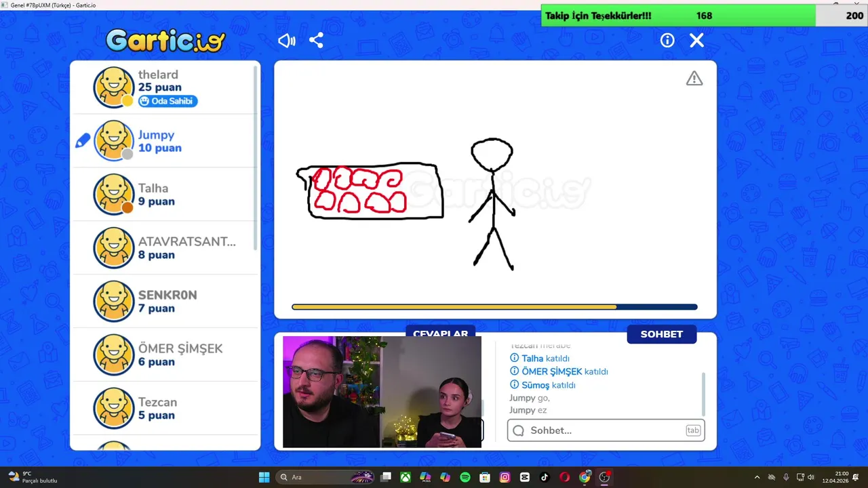Click the player list scrollbar

[x=256, y=157]
